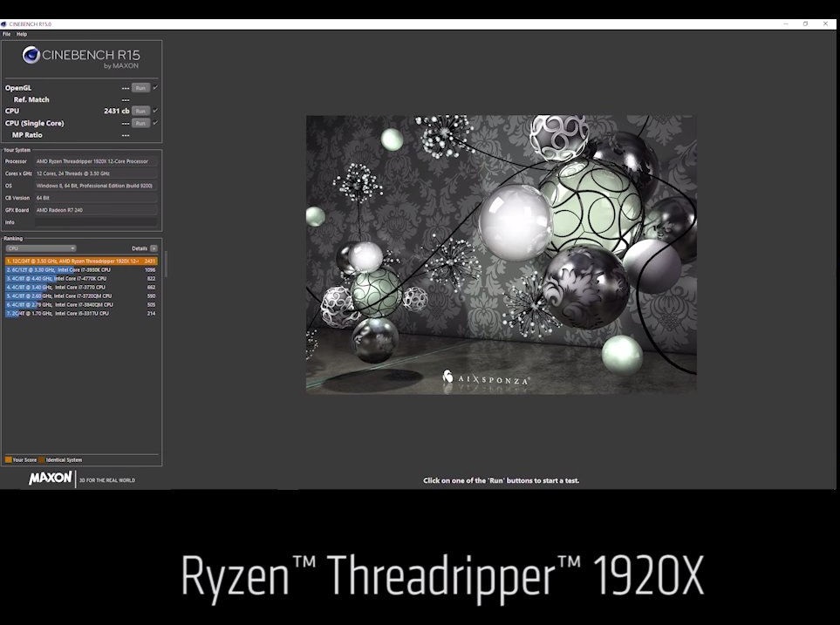
Task: Open the Ranking CPU dropdown
Action: pyautogui.click(x=41, y=248)
